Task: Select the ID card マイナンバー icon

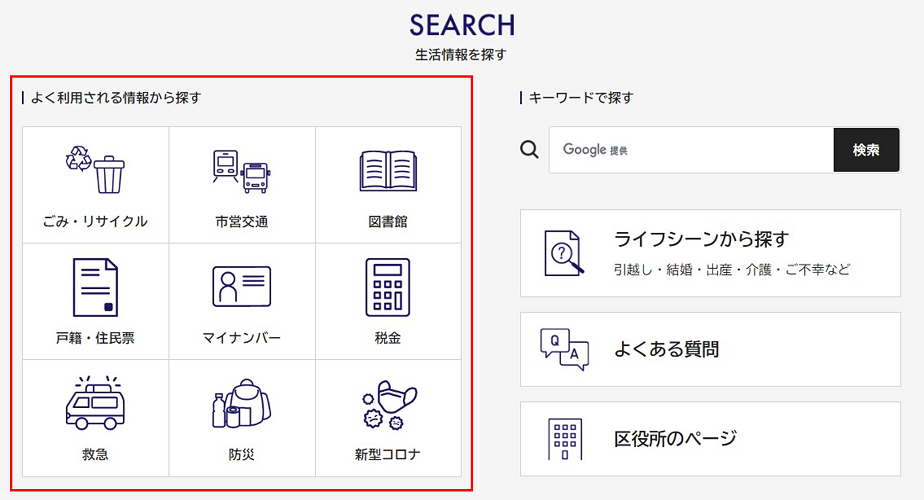Action: pyautogui.click(x=241, y=287)
